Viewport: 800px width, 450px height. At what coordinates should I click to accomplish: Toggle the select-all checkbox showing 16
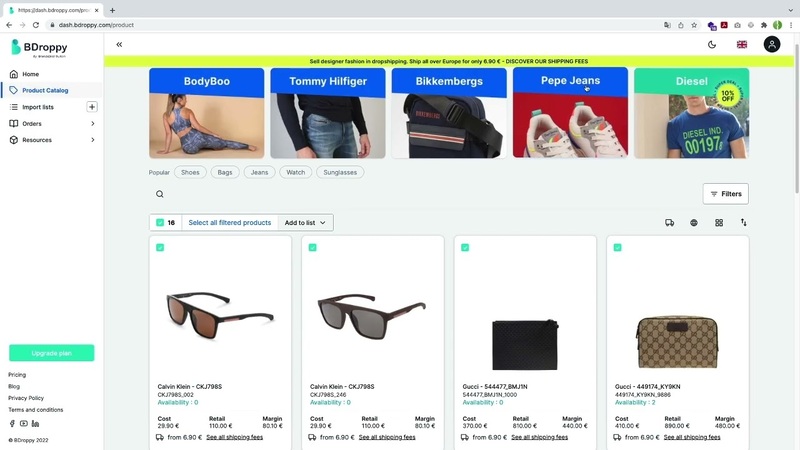pyautogui.click(x=160, y=222)
